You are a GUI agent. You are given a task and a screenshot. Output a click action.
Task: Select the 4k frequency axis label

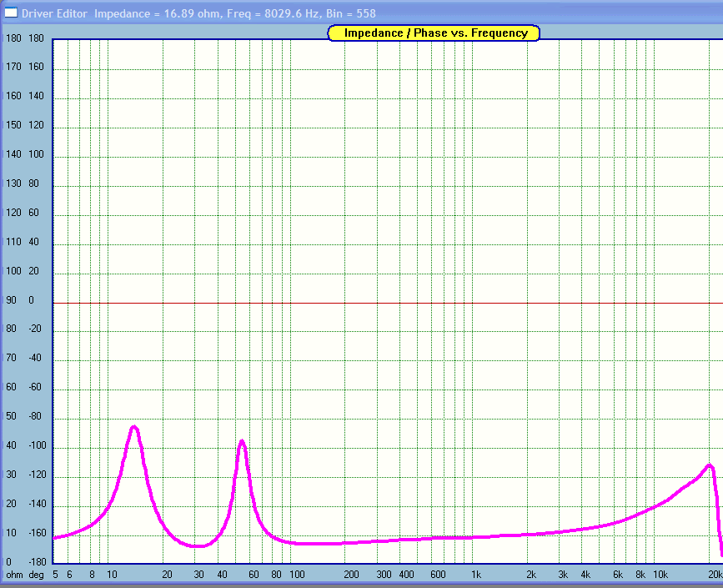click(x=585, y=575)
